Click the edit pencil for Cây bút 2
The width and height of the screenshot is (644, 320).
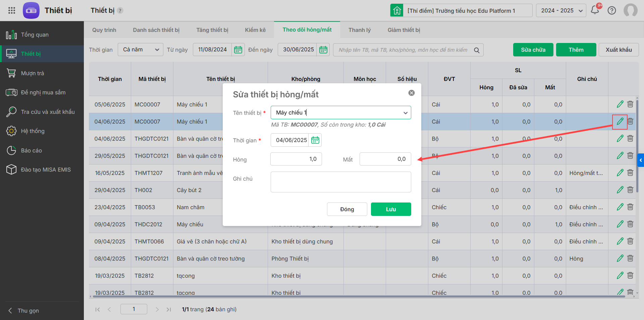point(620,190)
